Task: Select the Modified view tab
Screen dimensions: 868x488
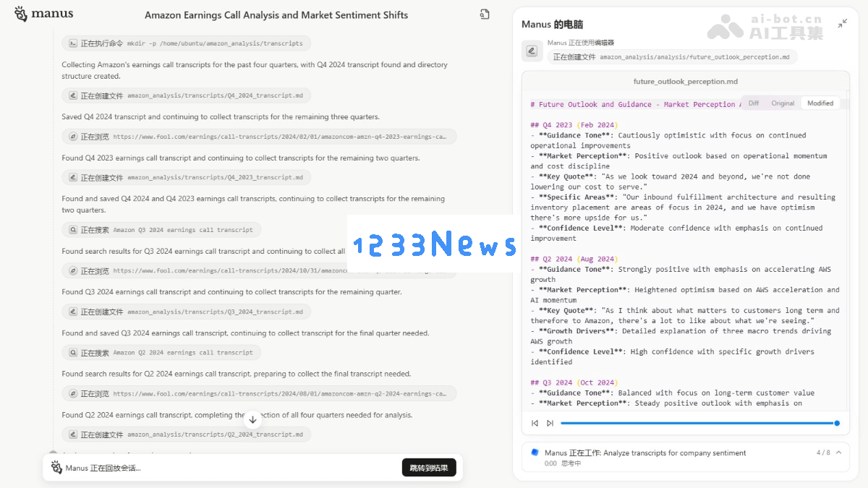Action: pos(820,103)
